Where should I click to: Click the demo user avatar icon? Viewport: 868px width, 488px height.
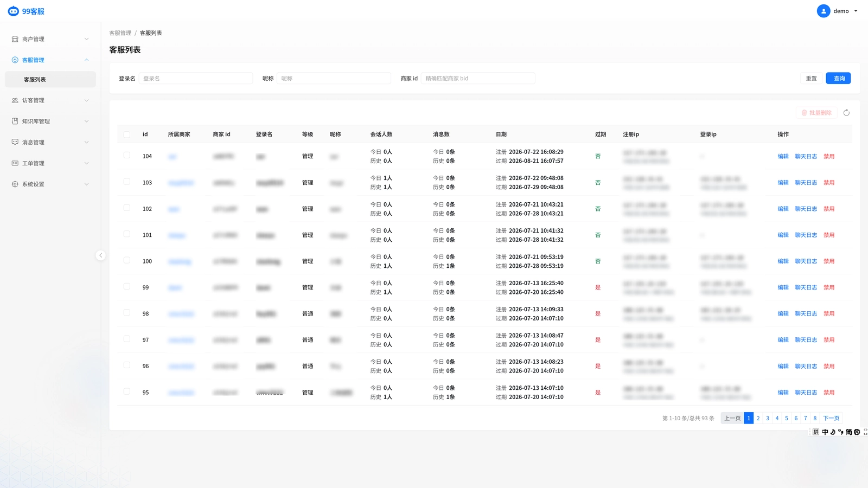pos(823,11)
